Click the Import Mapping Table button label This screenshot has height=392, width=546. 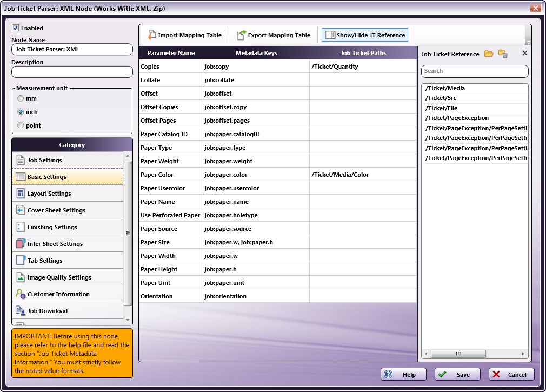coord(190,35)
